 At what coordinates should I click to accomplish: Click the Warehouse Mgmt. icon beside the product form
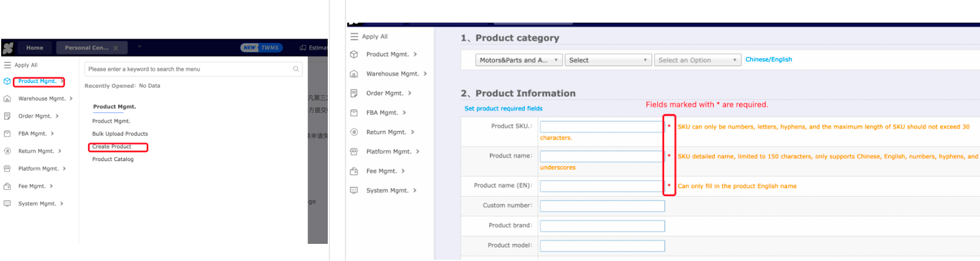353,74
